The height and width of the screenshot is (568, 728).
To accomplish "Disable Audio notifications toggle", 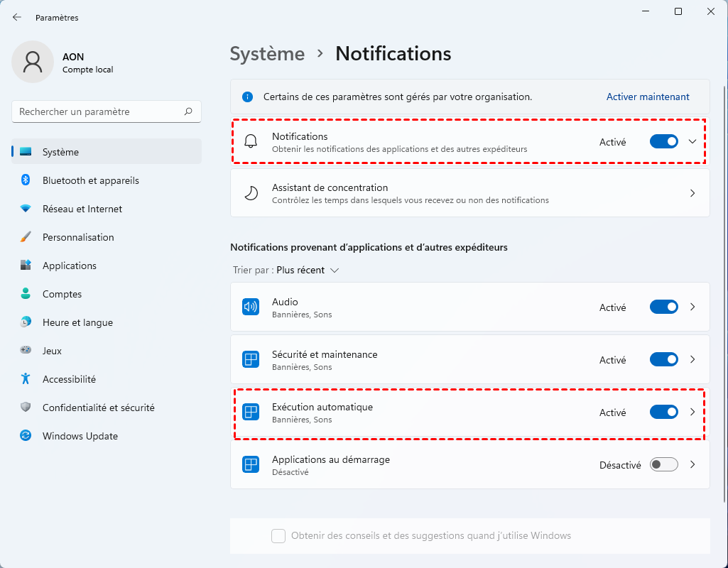I will click(x=664, y=307).
